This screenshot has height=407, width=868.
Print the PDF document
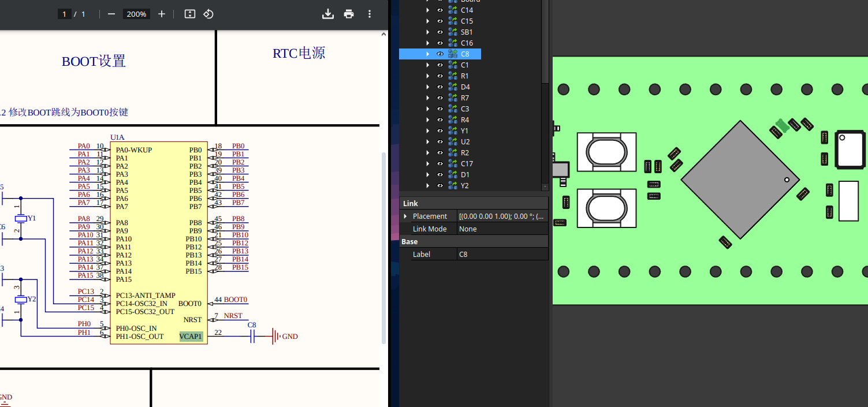[x=349, y=14]
